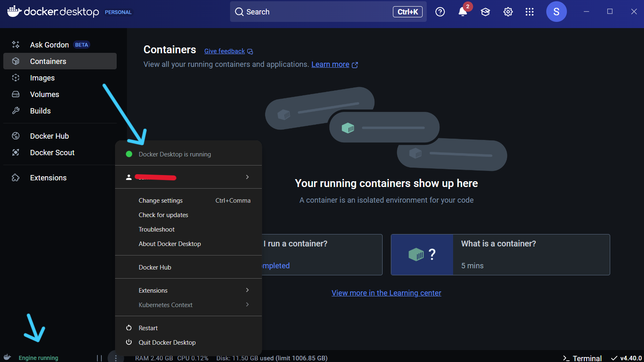Open the Learning center graduation cap icon
The width and height of the screenshot is (644, 362).
[x=485, y=12]
